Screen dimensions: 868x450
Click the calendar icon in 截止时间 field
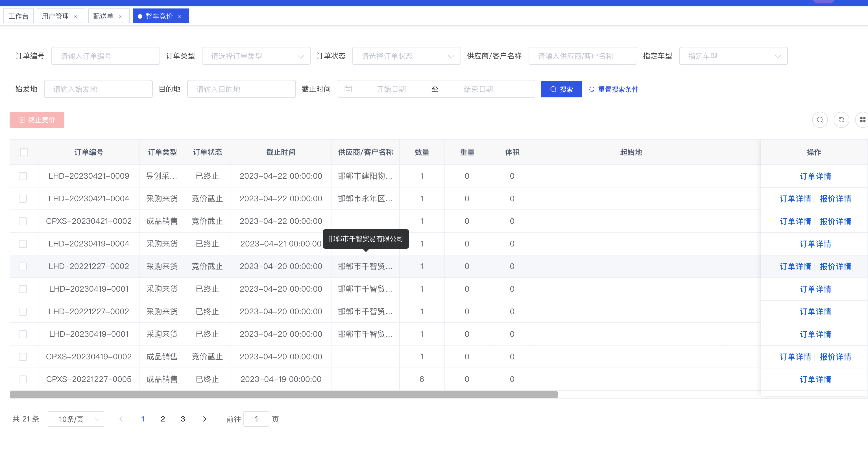348,89
